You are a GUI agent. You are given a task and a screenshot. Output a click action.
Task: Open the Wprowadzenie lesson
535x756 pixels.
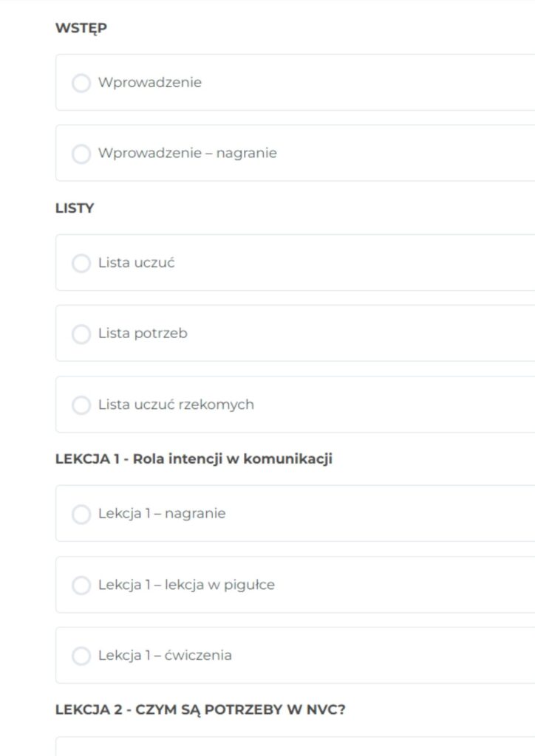click(x=150, y=83)
